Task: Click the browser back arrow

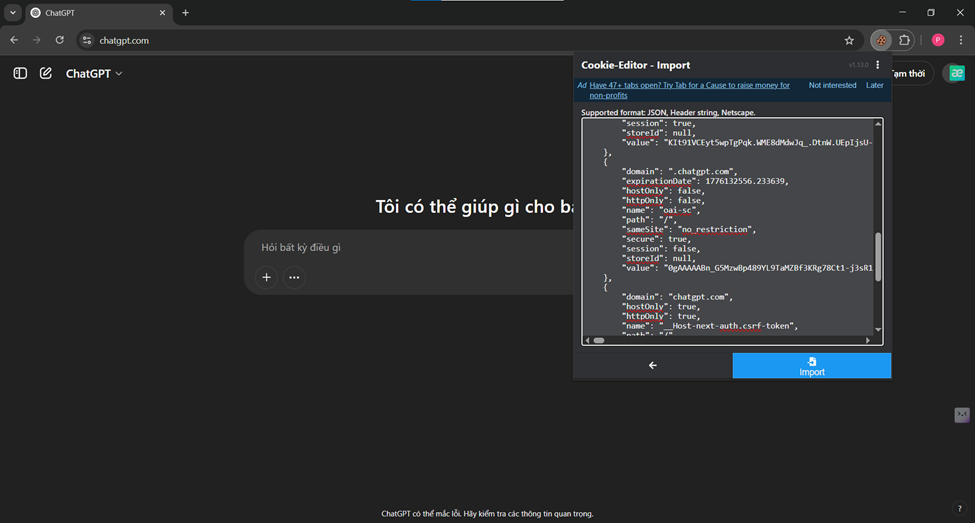Action: tap(14, 40)
